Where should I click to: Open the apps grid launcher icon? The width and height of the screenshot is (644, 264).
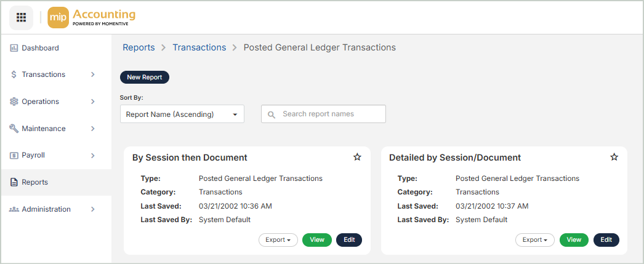(21, 17)
